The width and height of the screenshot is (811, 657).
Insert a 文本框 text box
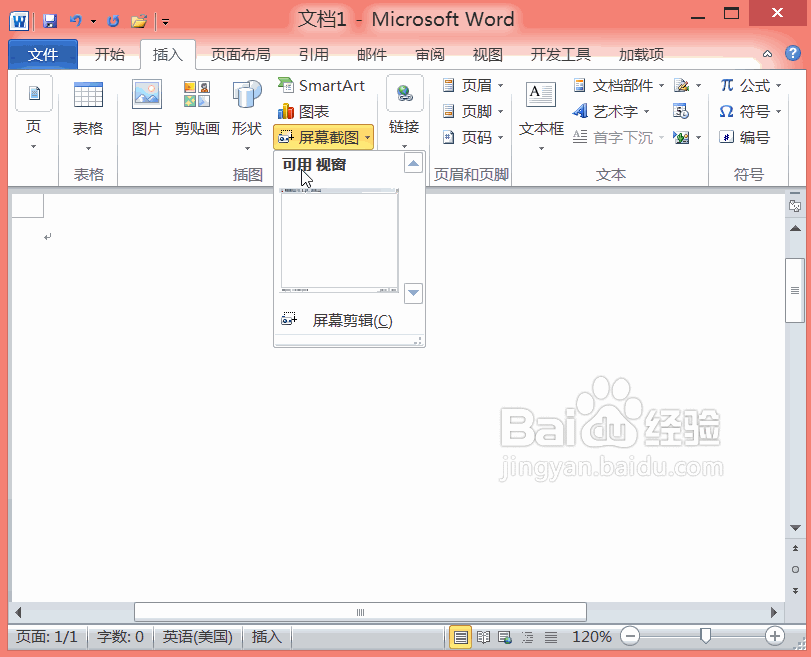point(541,116)
